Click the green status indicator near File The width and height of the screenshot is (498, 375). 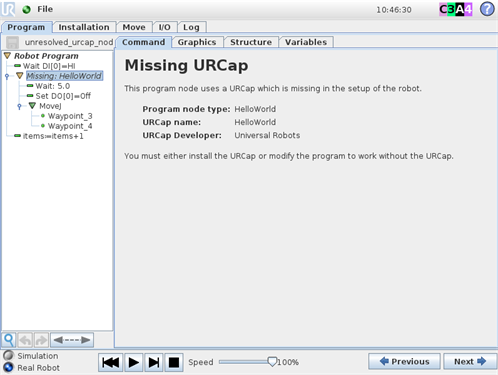(x=26, y=10)
